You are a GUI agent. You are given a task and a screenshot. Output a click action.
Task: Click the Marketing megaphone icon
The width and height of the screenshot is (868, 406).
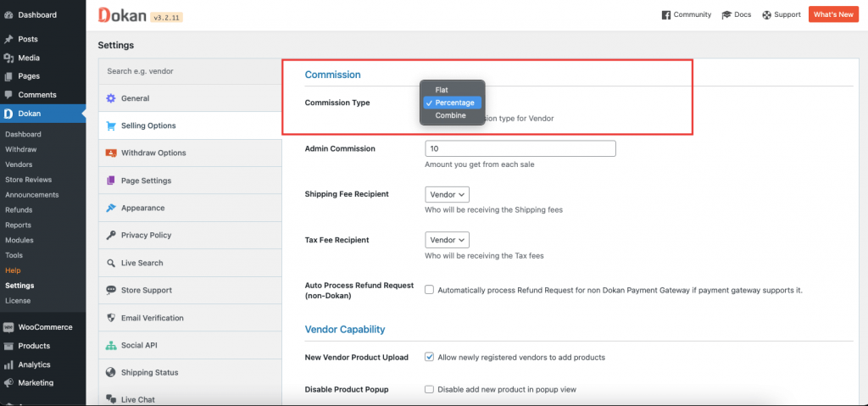8,383
